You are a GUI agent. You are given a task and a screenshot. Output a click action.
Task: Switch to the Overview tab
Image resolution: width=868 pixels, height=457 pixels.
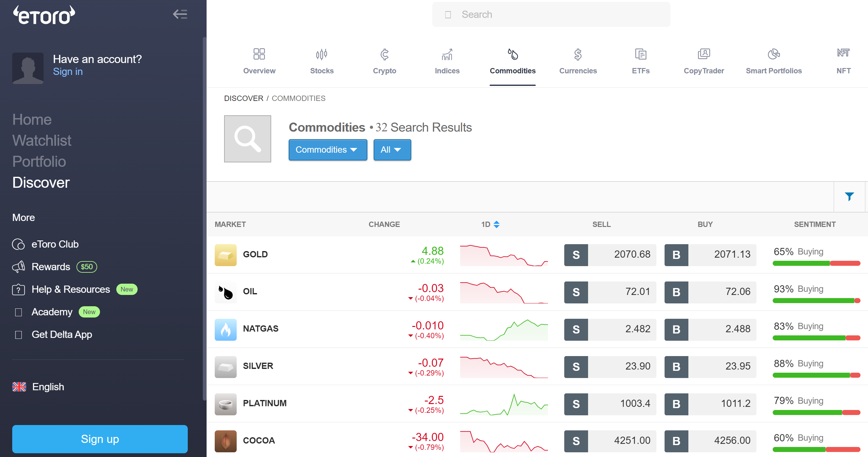tap(259, 62)
